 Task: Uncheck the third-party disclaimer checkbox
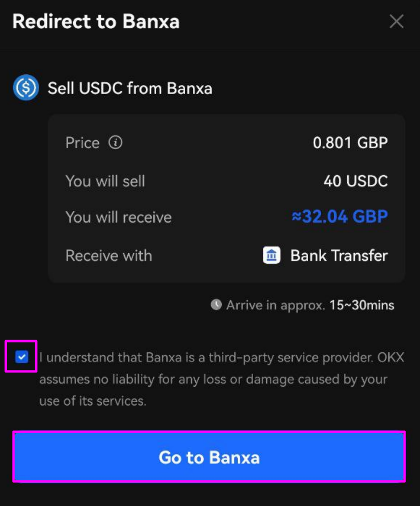tap(22, 357)
